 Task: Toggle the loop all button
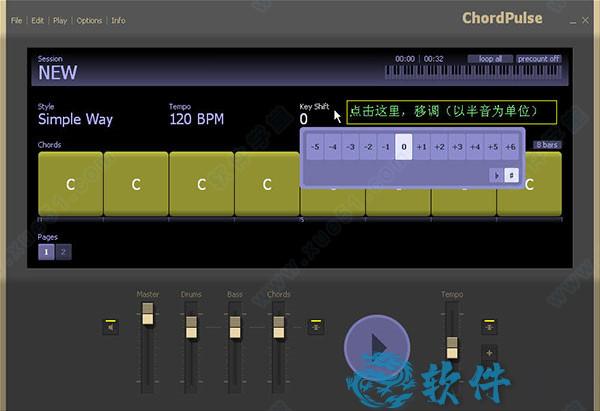(491, 59)
